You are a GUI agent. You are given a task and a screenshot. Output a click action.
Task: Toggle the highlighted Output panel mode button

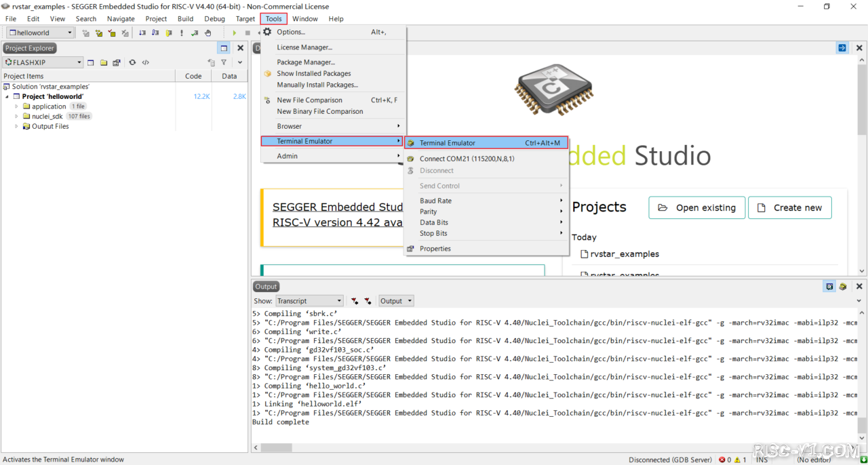click(829, 287)
